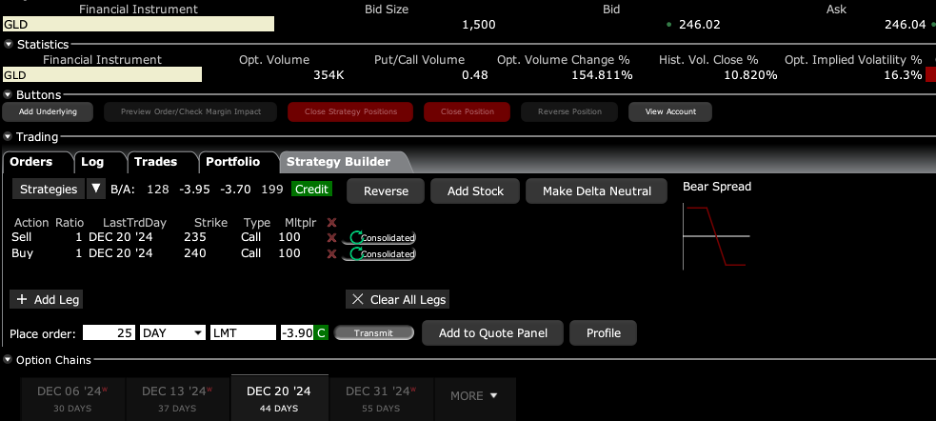
Task: Add a new leg with plus button
Action: pyautogui.click(x=46, y=299)
